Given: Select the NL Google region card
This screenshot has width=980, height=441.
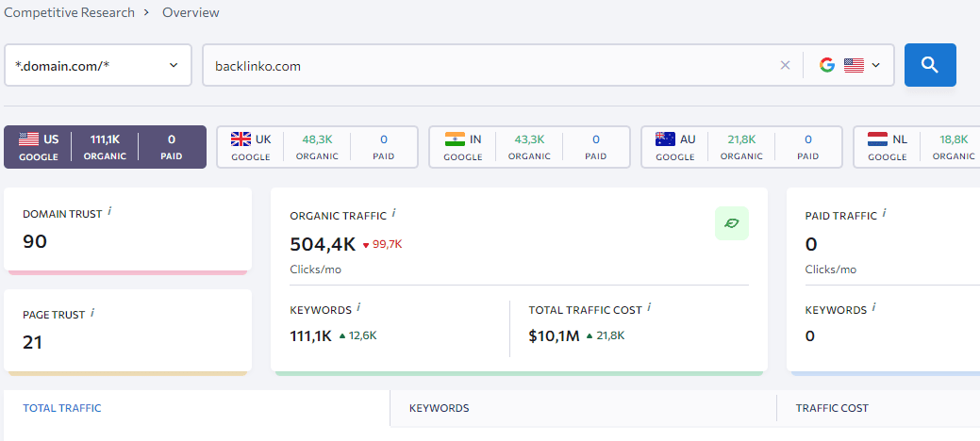Looking at the screenshot, I should [916, 147].
